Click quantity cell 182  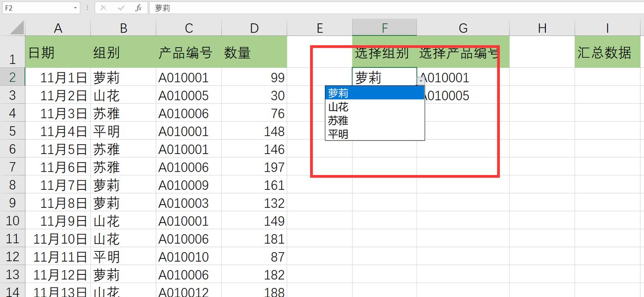click(x=254, y=274)
